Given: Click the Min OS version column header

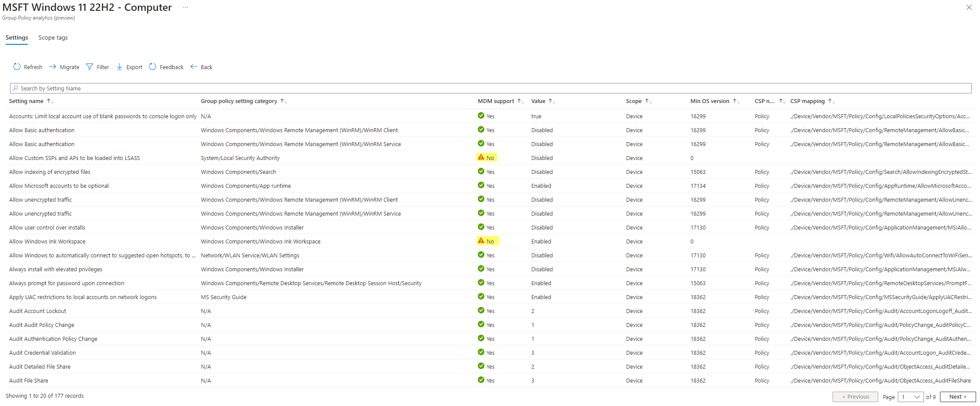Looking at the screenshot, I should click(710, 101).
